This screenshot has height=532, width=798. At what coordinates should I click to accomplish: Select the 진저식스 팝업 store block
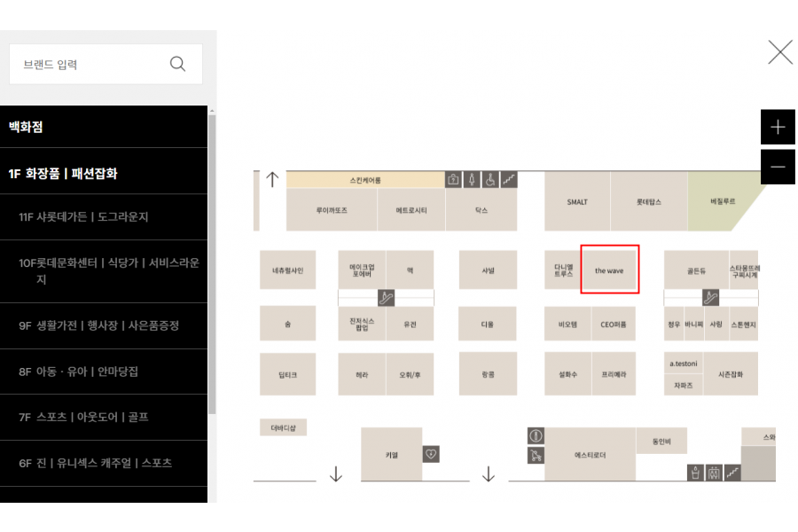[362, 324]
